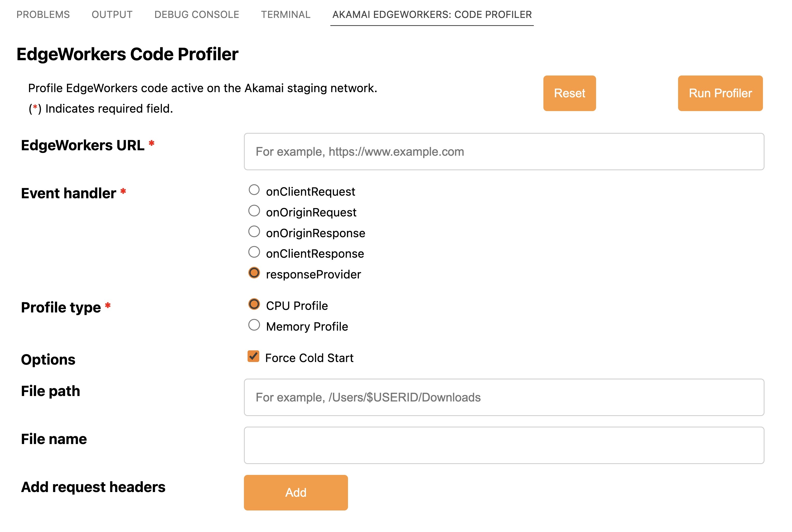Select Memory Profile radio button
This screenshot has width=792, height=532.
[x=254, y=325]
